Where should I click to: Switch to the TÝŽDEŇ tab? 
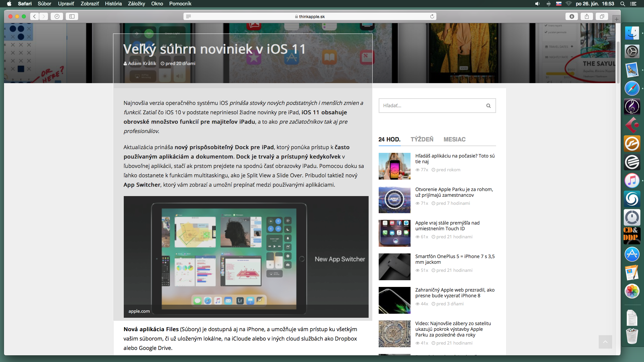tap(422, 139)
